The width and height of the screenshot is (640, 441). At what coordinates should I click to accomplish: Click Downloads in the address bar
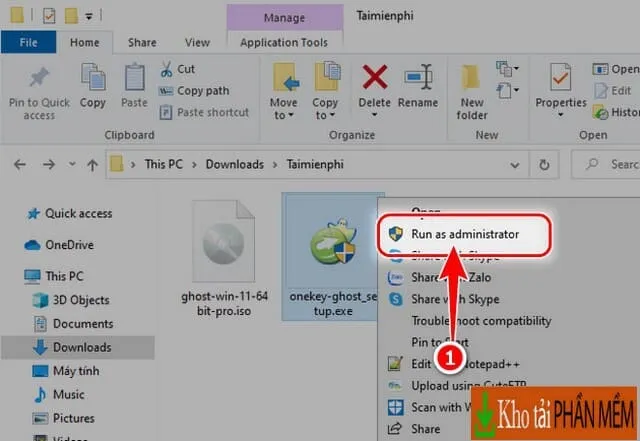click(x=235, y=164)
